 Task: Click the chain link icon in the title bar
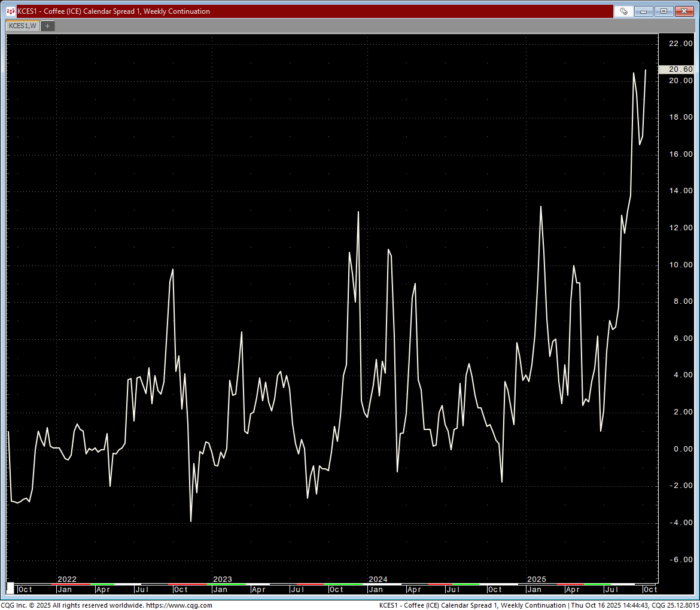coord(623,11)
